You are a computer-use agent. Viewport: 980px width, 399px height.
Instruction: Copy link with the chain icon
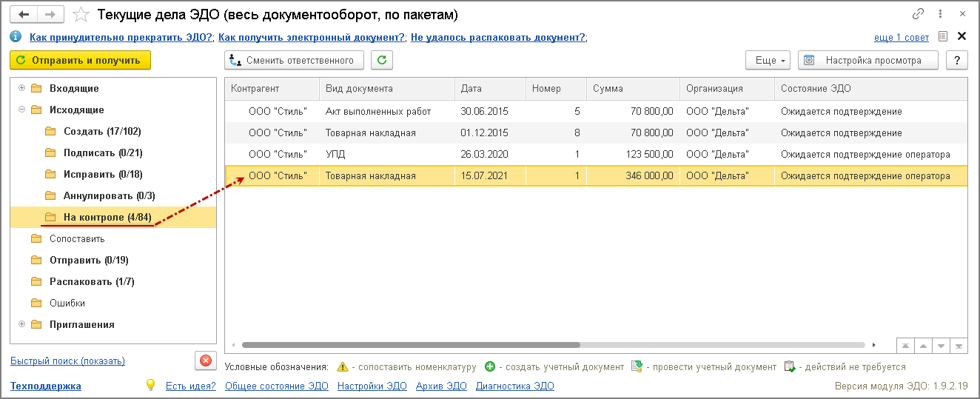[919, 14]
